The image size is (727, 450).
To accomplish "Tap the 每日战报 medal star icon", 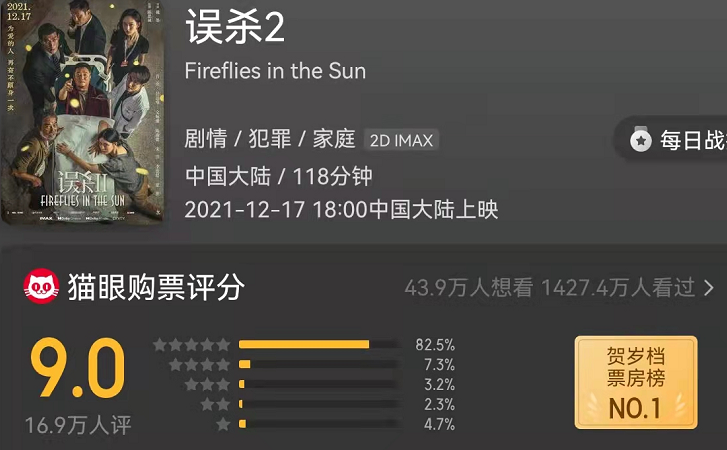I will tap(641, 140).
